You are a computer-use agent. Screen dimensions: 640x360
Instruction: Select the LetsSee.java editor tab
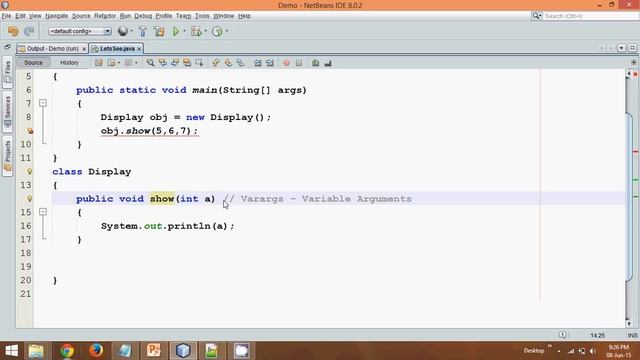[x=117, y=49]
